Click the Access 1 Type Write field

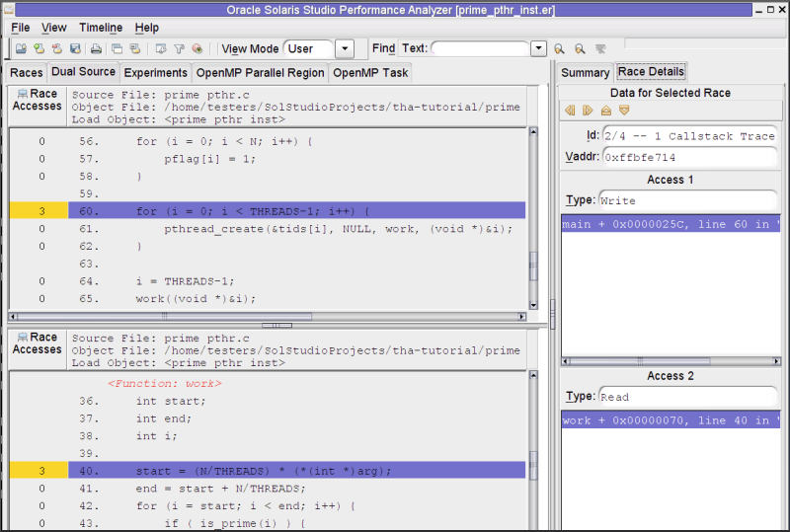pos(687,200)
